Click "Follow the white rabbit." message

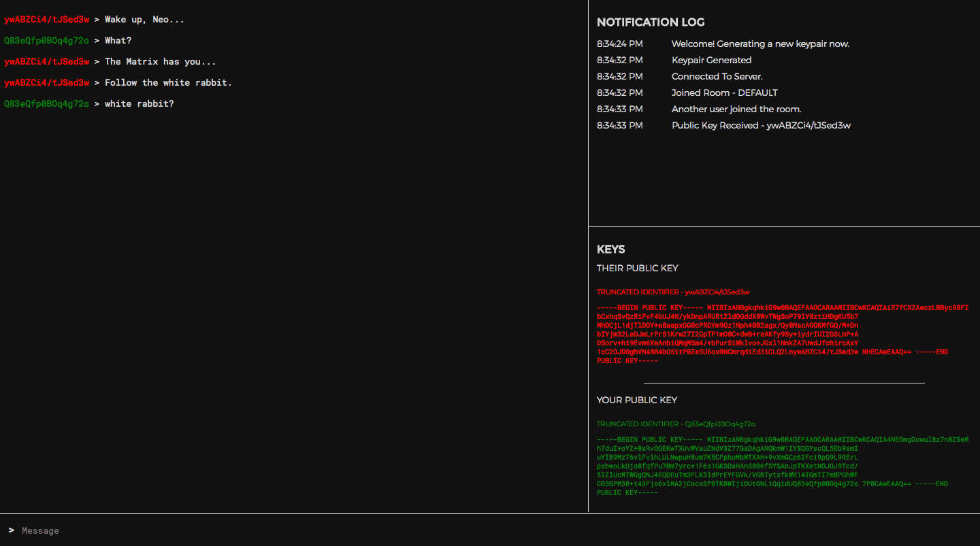point(169,83)
